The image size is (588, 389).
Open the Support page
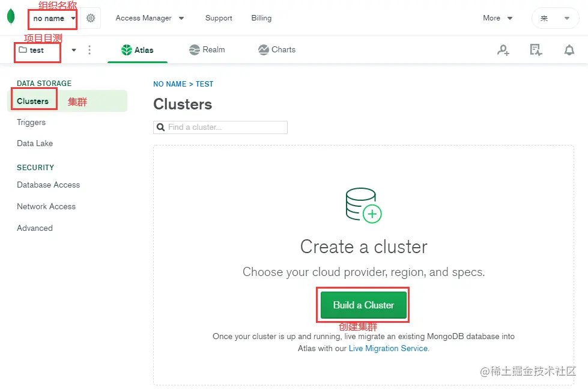point(219,18)
